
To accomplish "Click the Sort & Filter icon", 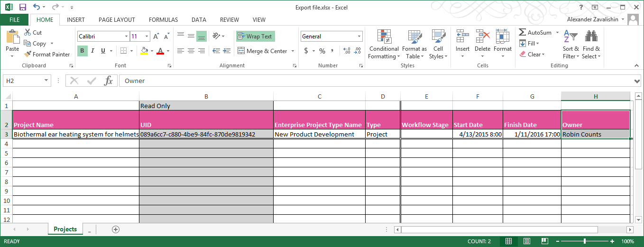I will click(571, 37).
